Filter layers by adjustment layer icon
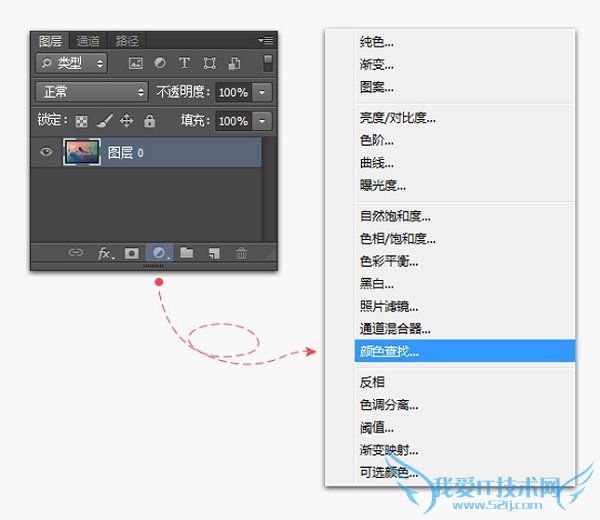This screenshot has height=520, width=600. point(160,63)
